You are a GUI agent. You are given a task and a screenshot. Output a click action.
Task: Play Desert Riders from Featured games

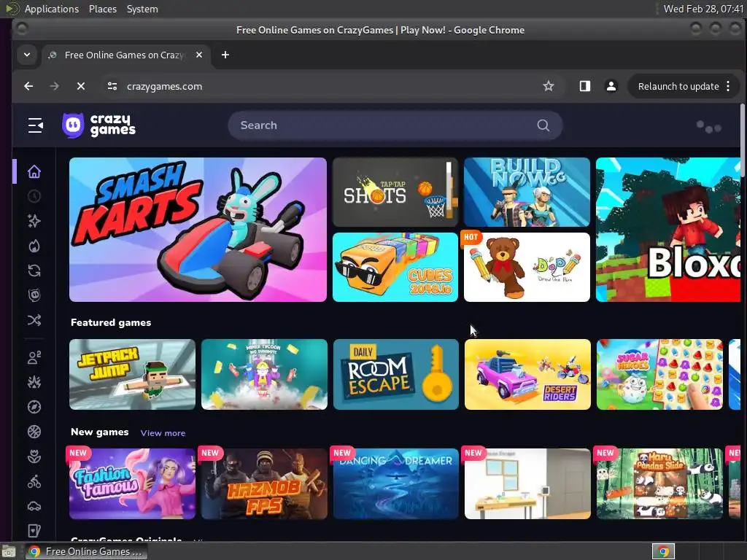[528, 374]
